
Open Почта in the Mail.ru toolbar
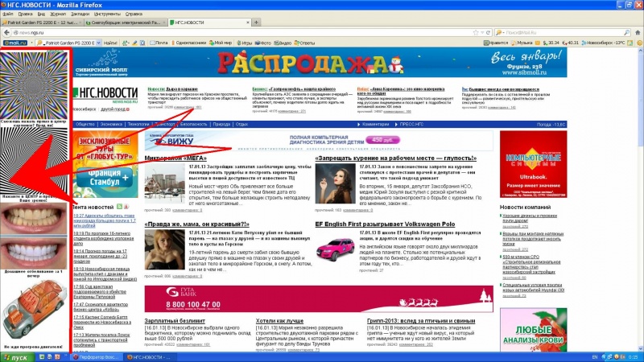[159, 43]
